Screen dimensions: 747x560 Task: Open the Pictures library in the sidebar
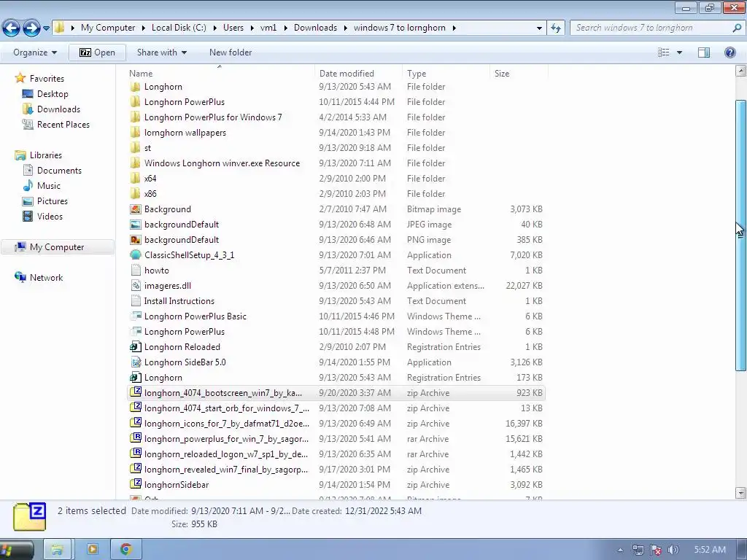[53, 201]
